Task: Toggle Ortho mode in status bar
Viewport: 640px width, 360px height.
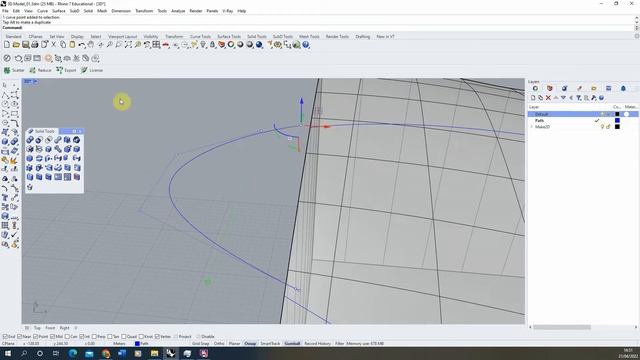Action: pyautogui.click(x=219, y=344)
